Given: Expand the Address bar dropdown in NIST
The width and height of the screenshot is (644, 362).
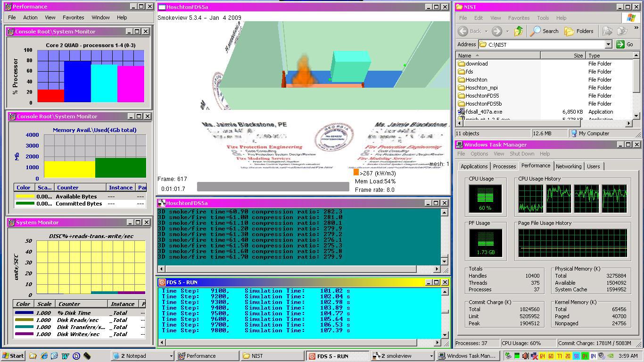Looking at the screenshot, I should pyautogui.click(x=608, y=44).
